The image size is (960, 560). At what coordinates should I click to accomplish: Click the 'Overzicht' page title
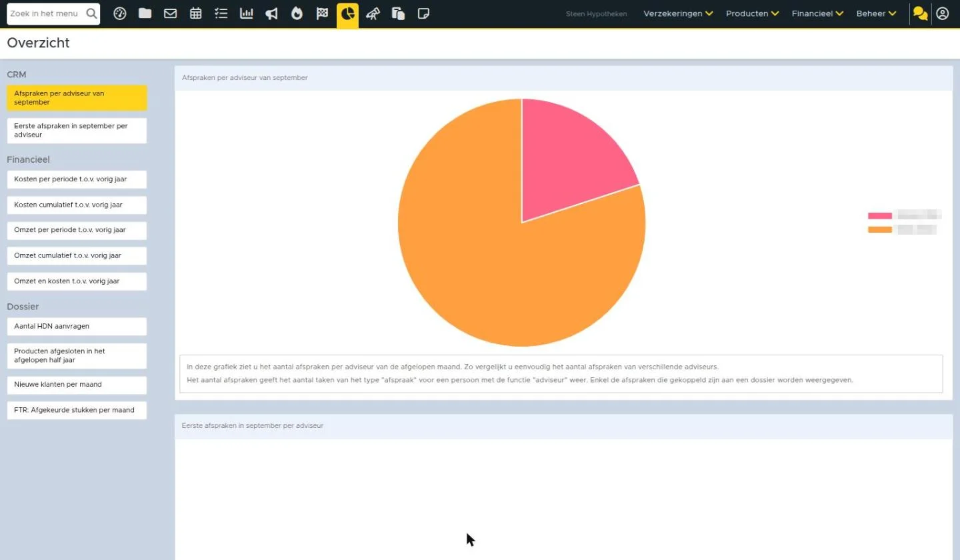coord(39,43)
